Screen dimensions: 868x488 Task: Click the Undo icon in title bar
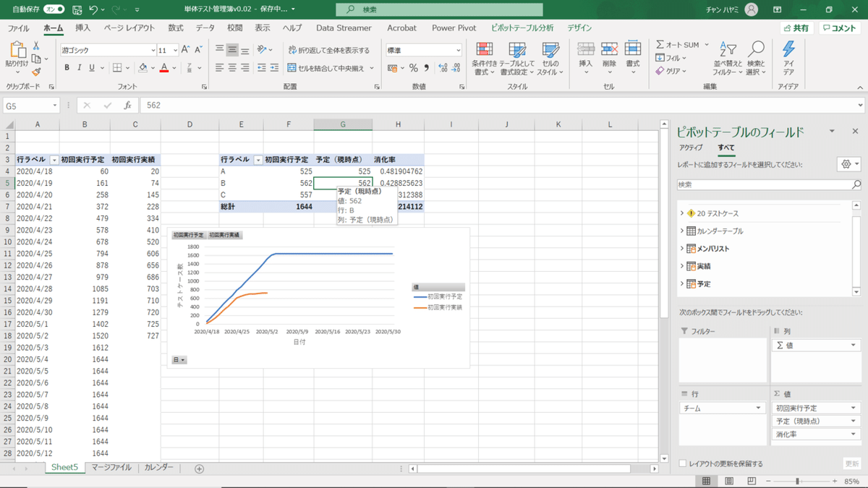(93, 9)
